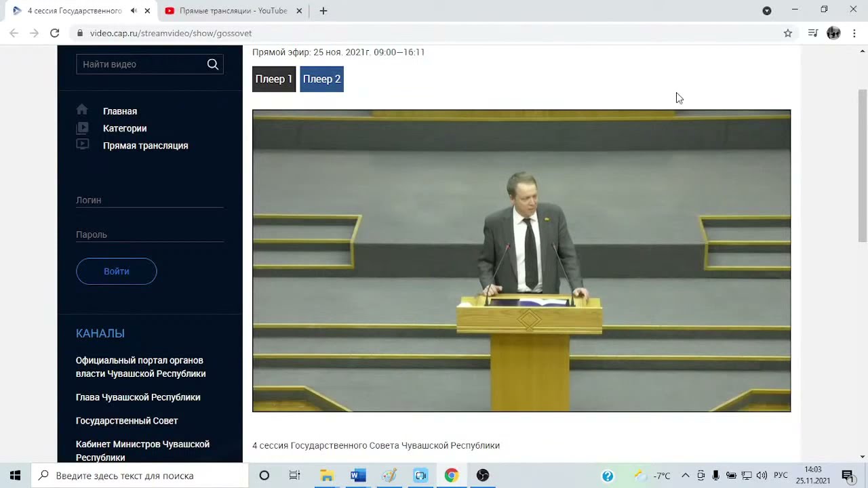Open the weather -7°C widget
The height and width of the screenshot is (488, 868).
[x=653, y=476]
